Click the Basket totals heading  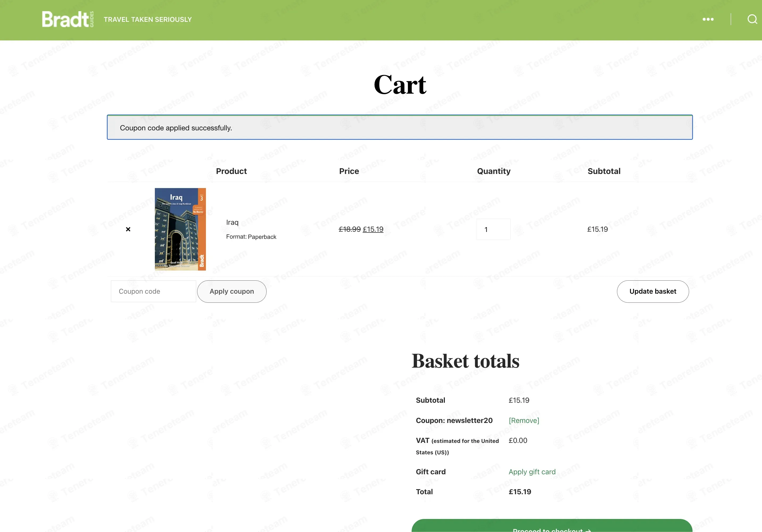[x=465, y=361]
